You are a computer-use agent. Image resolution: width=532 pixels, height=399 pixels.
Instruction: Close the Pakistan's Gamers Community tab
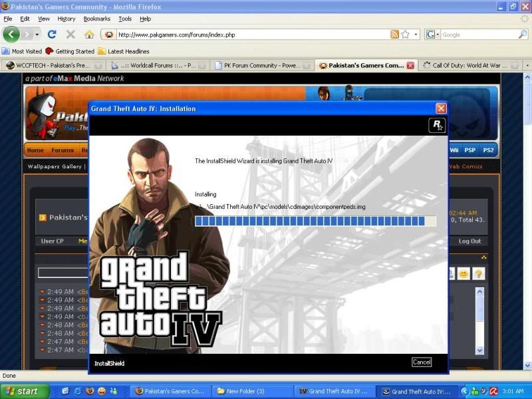[x=410, y=65]
